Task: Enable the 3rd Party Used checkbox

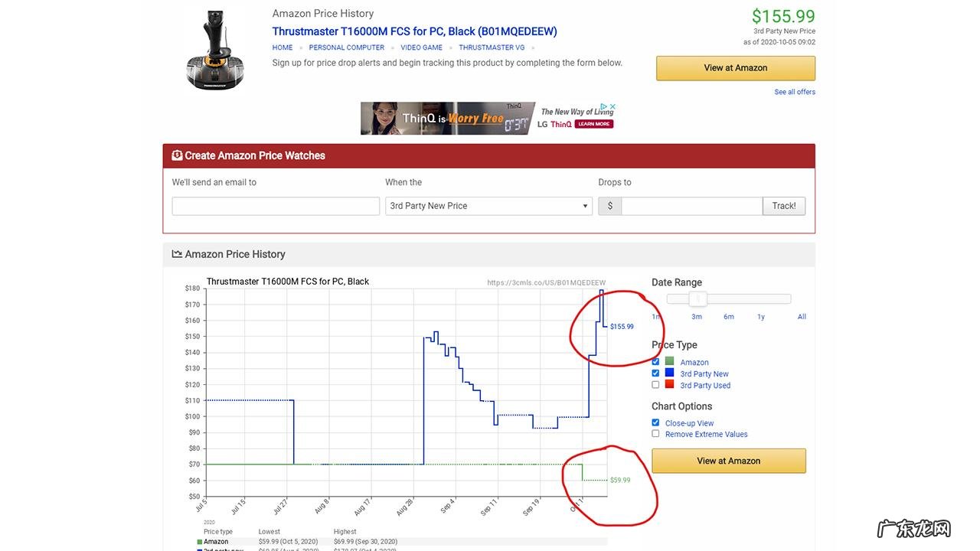Action: click(655, 385)
